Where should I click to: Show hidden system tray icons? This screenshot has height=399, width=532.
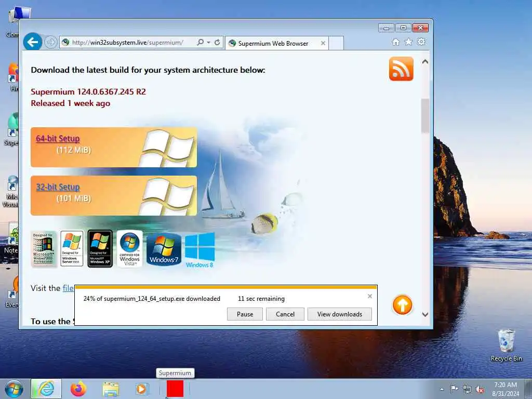coord(442,389)
